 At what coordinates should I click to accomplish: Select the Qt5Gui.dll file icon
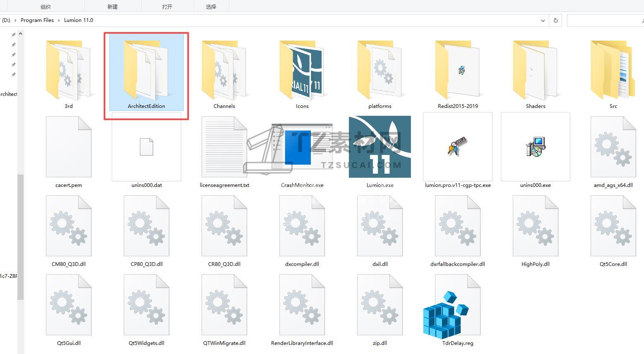[x=69, y=305]
